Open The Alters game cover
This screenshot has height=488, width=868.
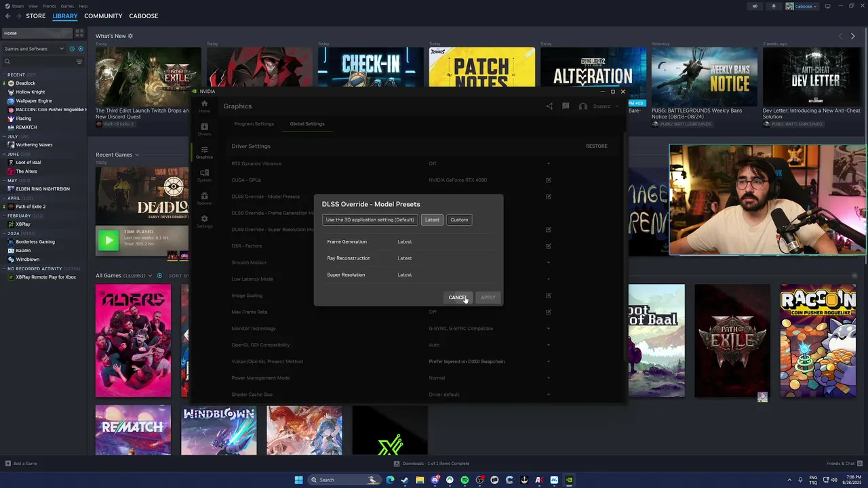133,341
